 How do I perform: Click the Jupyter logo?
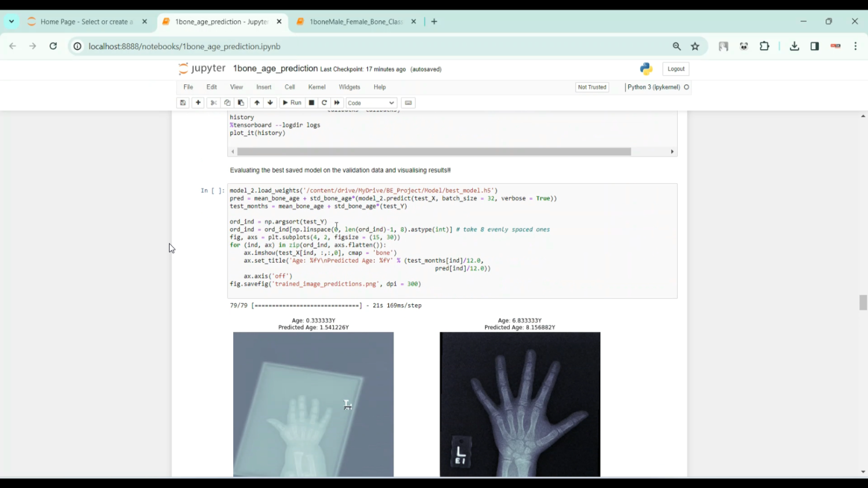point(201,68)
